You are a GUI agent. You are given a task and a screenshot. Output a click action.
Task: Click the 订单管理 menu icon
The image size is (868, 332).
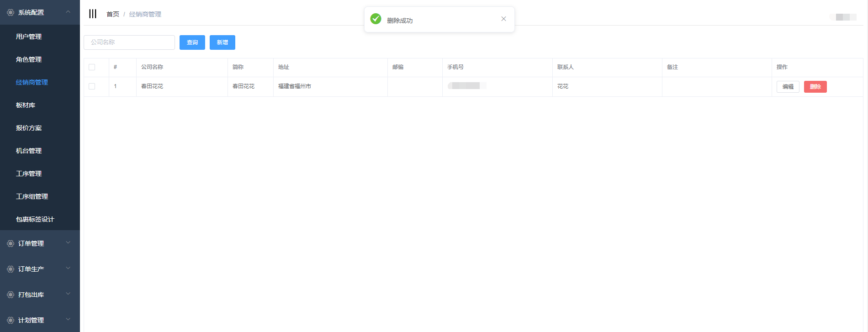11,243
